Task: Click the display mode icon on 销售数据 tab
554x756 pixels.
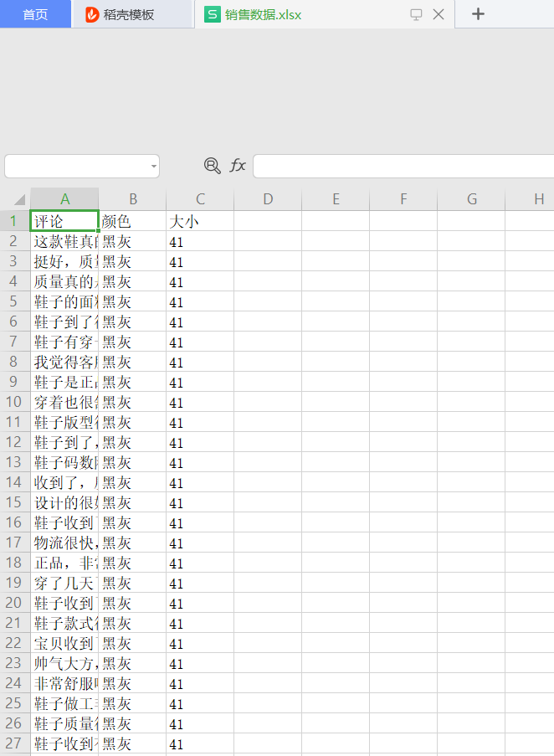Action: (x=416, y=14)
